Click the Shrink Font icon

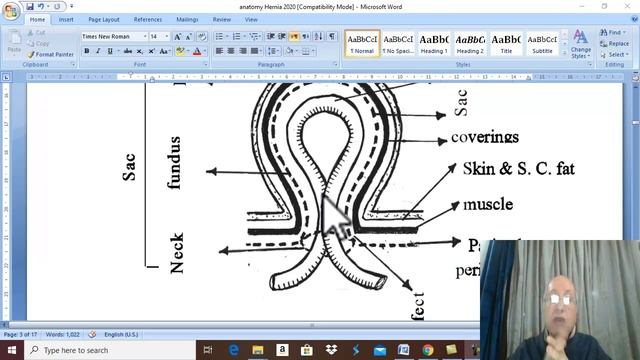click(189, 37)
